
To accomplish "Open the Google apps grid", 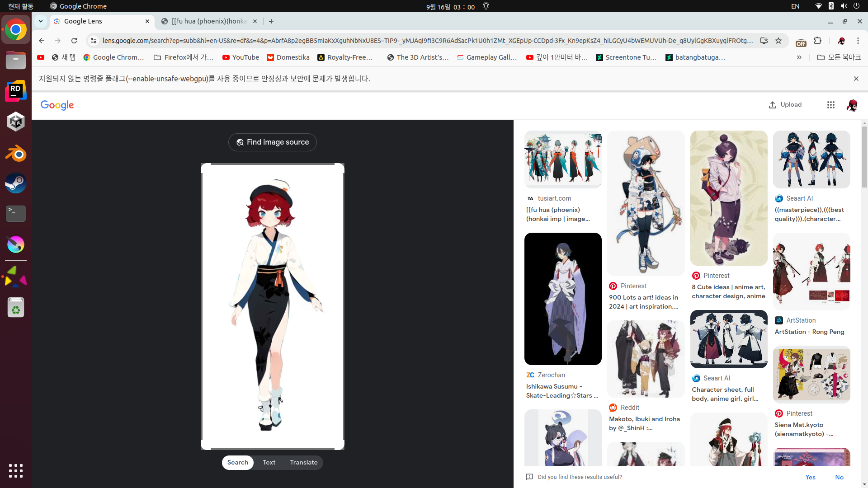I will coord(830,105).
